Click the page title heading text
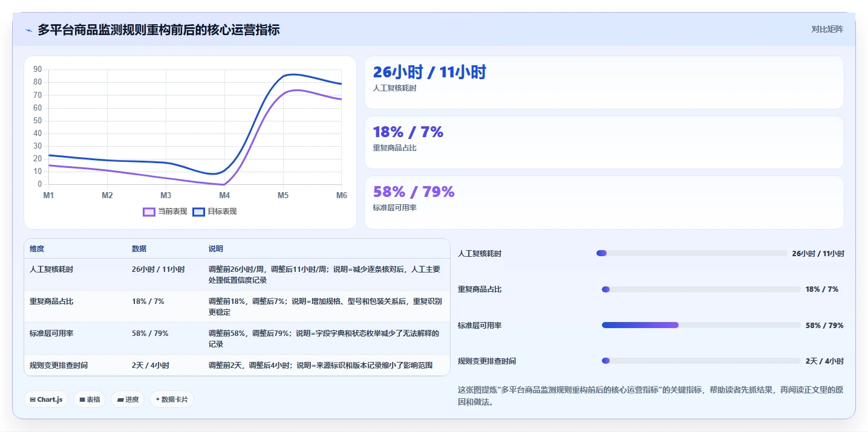Image resolution: width=868 pixels, height=432 pixels. pyautogui.click(x=158, y=30)
